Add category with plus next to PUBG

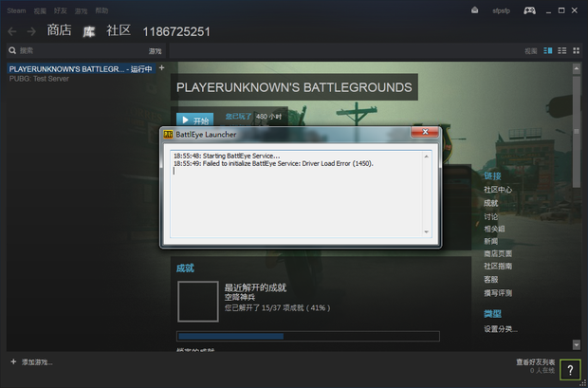pos(161,68)
